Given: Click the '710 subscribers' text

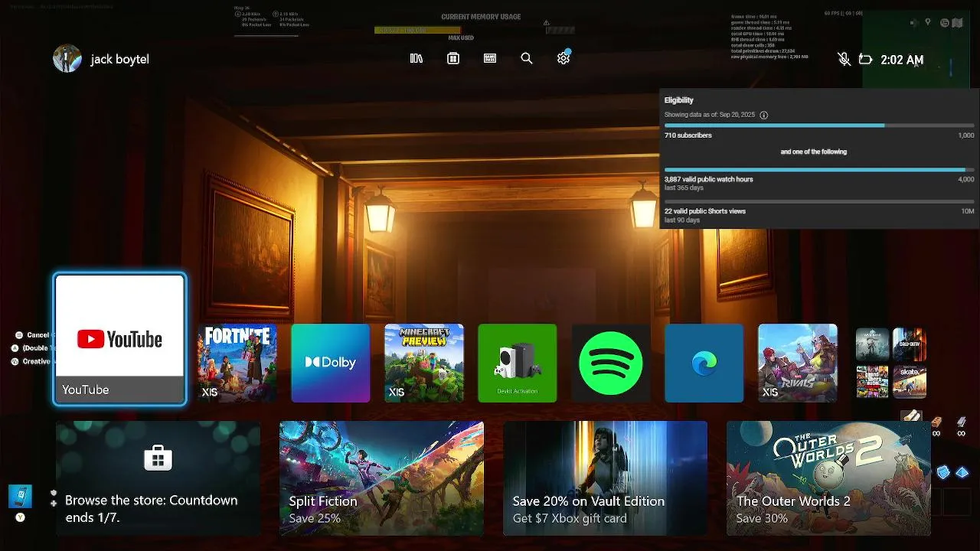Looking at the screenshot, I should [688, 135].
